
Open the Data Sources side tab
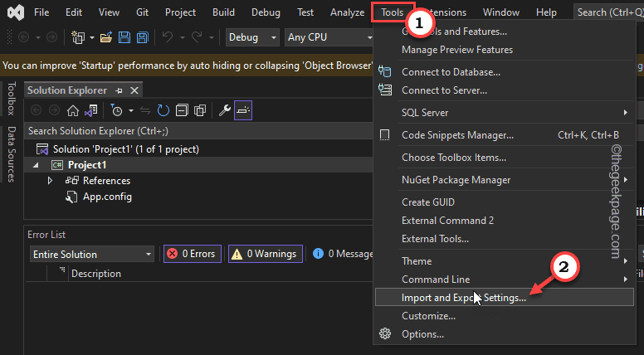click(12, 154)
